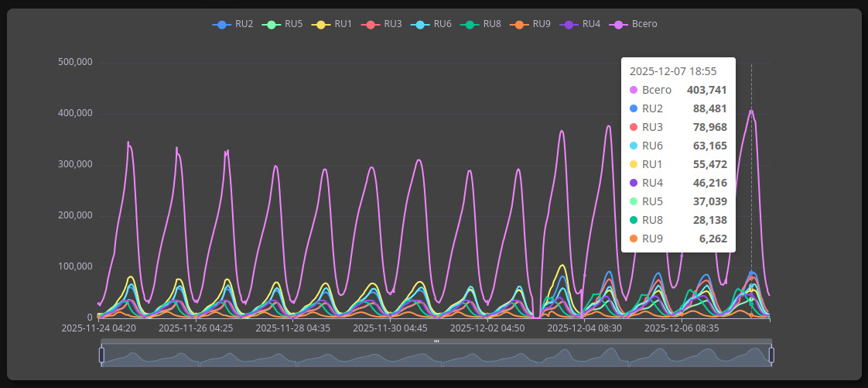Hide the RU5 series legend item

[x=272, y=25]
